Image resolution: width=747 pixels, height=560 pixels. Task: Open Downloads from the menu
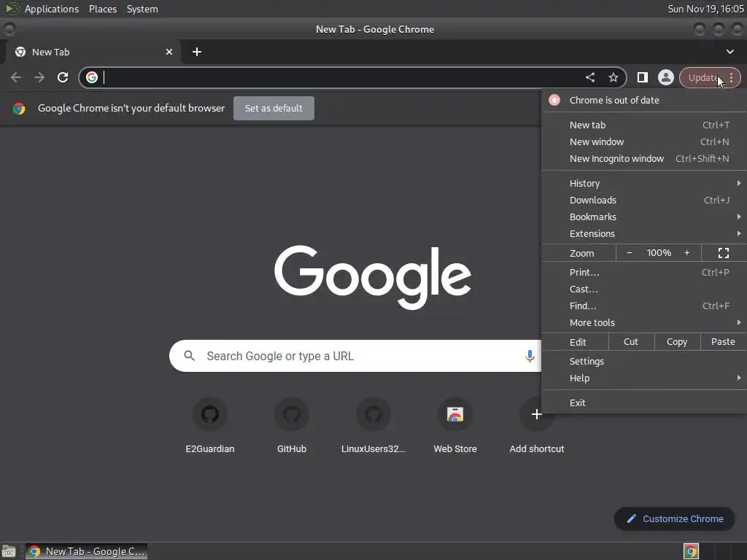[644, 200]
